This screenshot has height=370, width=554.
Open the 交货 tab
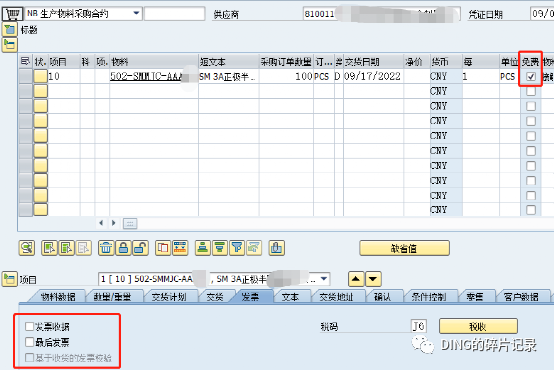click(x=215, y=297)
